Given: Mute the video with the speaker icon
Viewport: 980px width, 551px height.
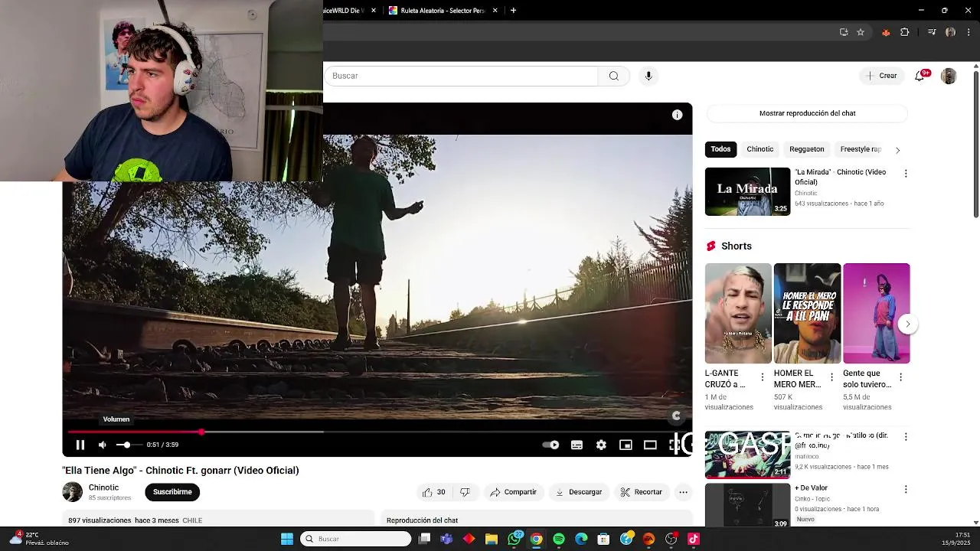Looking at the screenshot, I should (103, 445).
